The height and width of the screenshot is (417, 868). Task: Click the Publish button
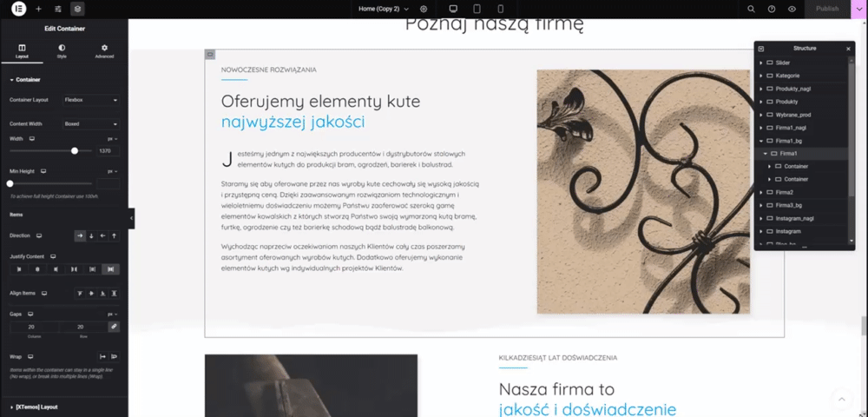coord(827,9)
